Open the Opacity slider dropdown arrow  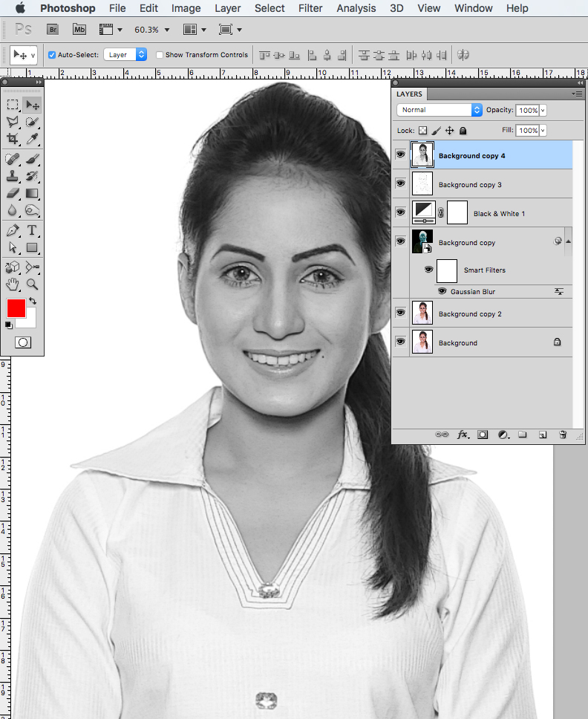pyautogui.click(x=543, y=110)
